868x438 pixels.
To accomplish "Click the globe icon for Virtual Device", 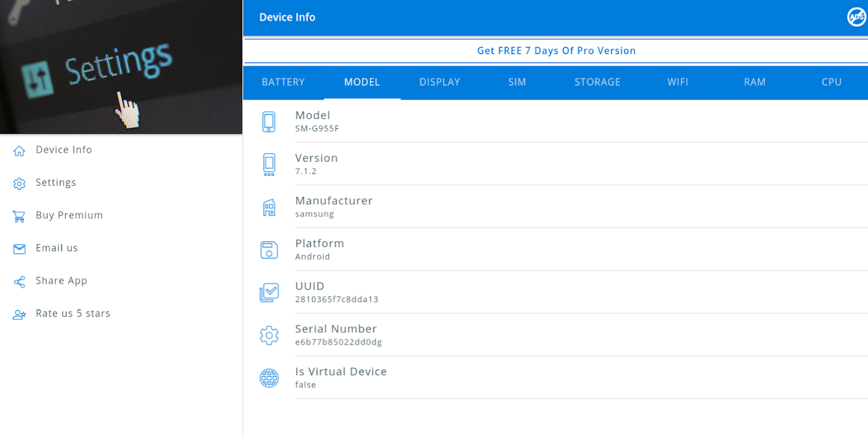I will click(x=269, y=378).
